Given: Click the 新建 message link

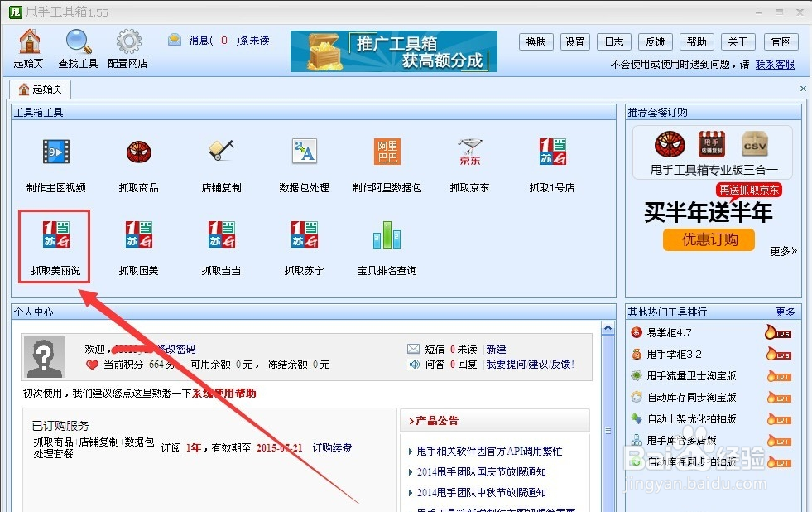Looking at the screenshot, I should coord(496,350).
